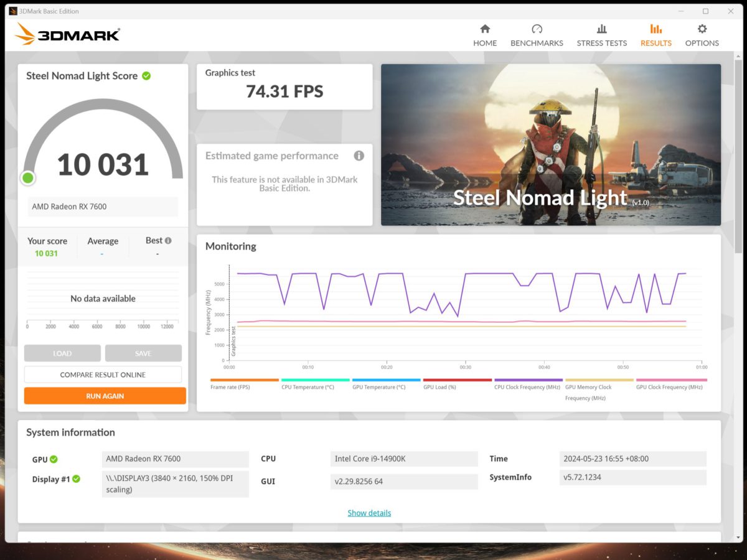Click the Stress Tests icon
The image size is (747, 560).
[x=601, y=29]
